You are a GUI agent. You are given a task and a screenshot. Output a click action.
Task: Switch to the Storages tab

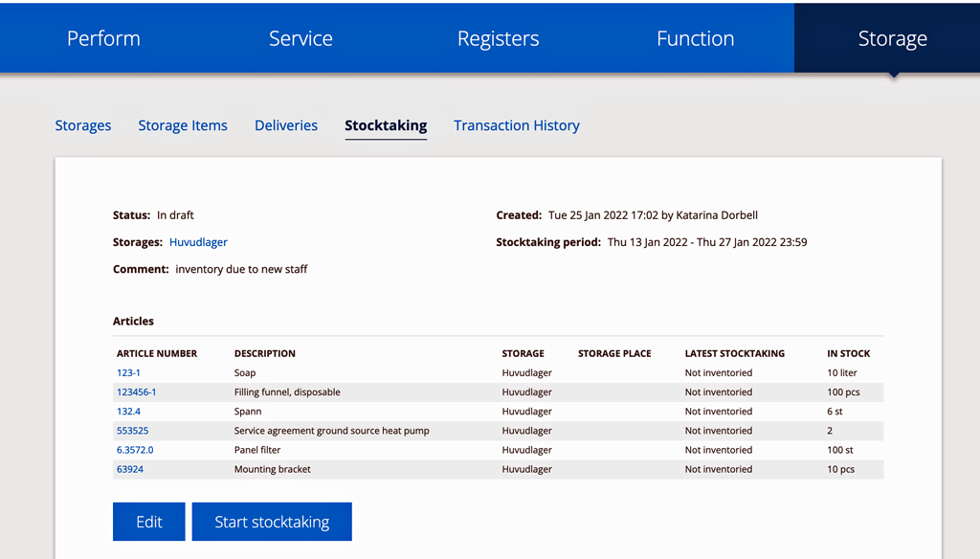83,125
